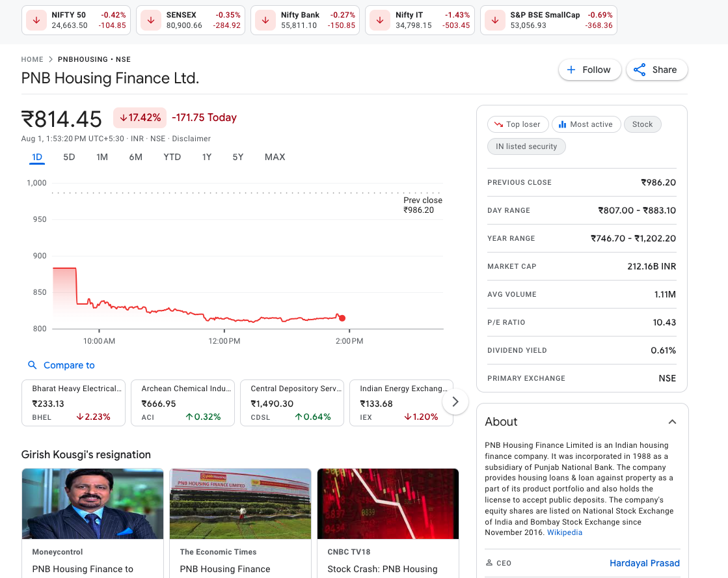728x578 pixels.
Task: Open the NIFTY 50 index card
Action: [76, 20]
